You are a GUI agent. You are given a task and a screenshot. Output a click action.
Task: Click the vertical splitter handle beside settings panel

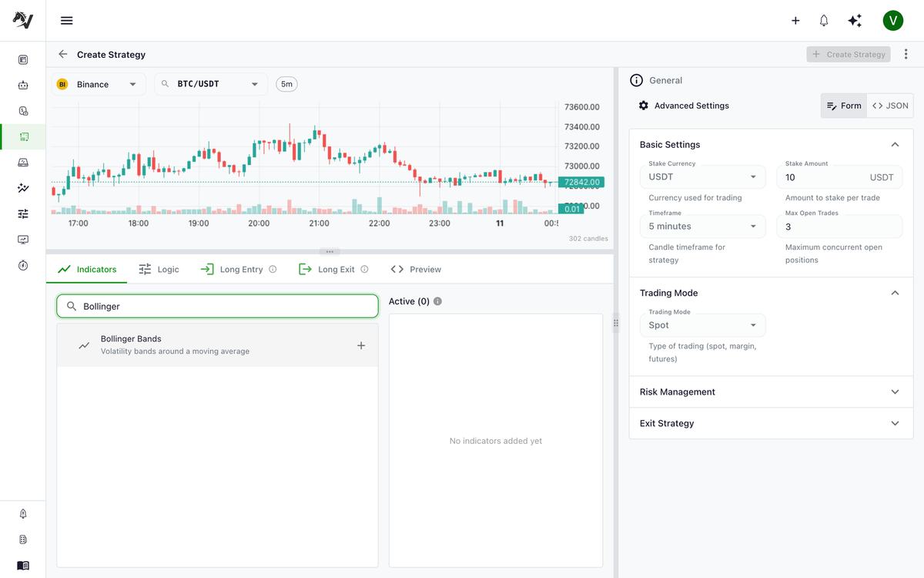click(x=616, y=324)
